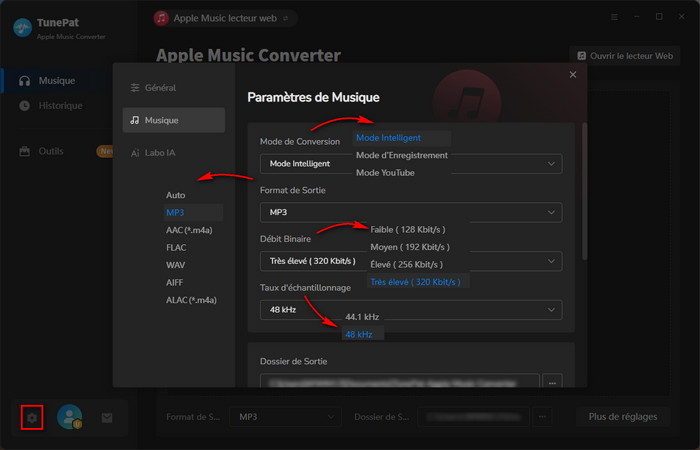700x450 pixels.
Task: Open bottom bar MP3 format dropdown
Action: tap(285, 417)
